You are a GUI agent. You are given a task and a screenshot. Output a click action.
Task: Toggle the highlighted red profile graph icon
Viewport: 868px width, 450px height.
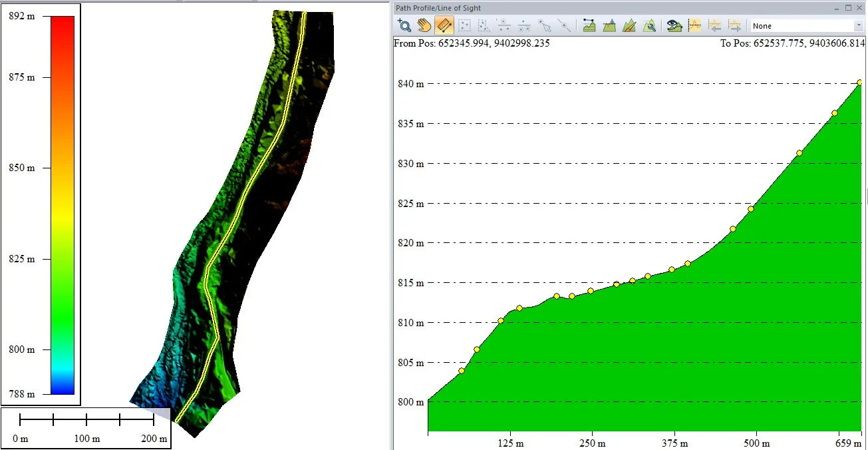click(694, 26)
